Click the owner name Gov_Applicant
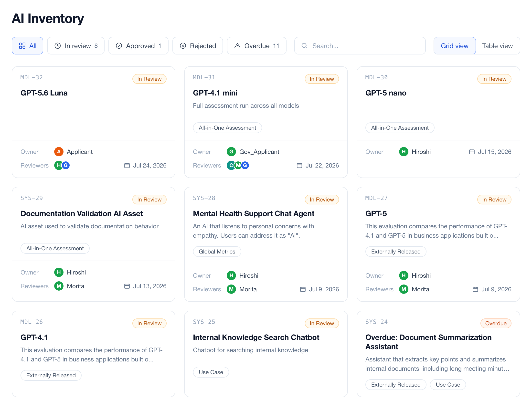 point(259,152)
